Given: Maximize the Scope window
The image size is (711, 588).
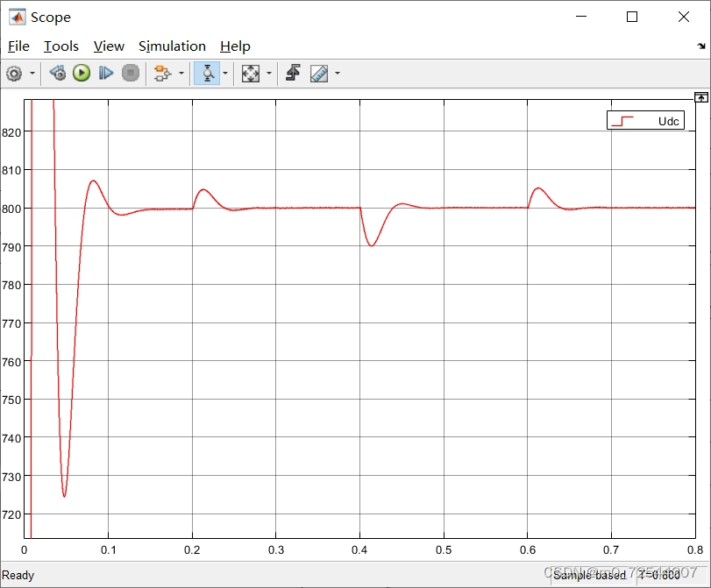Looking at the screenshot, I should click(632, 17).
